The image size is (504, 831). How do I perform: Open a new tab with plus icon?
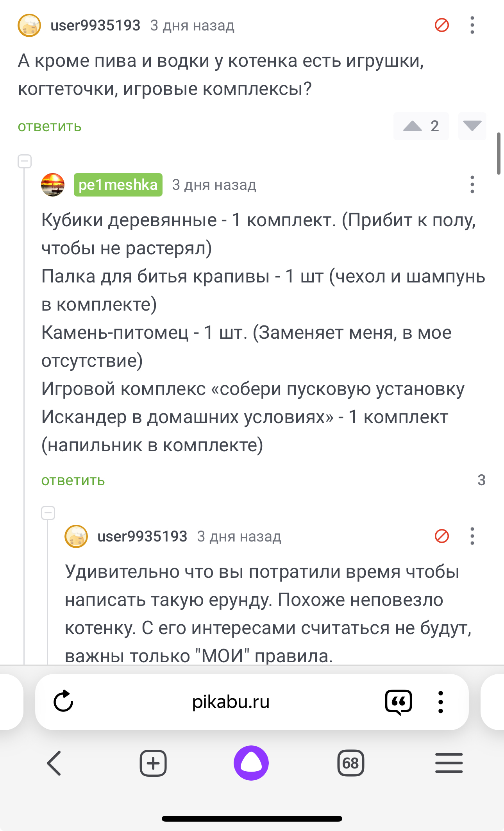(153, 763)
